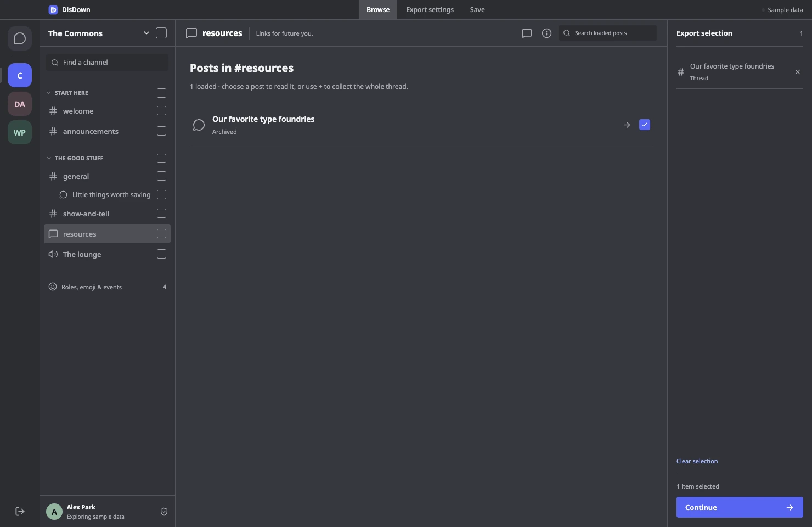This screenshot has height=527, width=812.
Task: Open the threads icon in channel header
Action: pyautogui.click(x=527, y=33)
